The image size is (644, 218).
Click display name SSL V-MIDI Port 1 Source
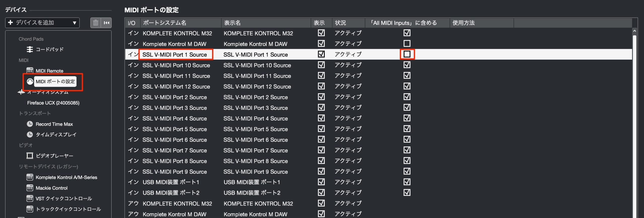pyautogui.click(x=256, y=55)
